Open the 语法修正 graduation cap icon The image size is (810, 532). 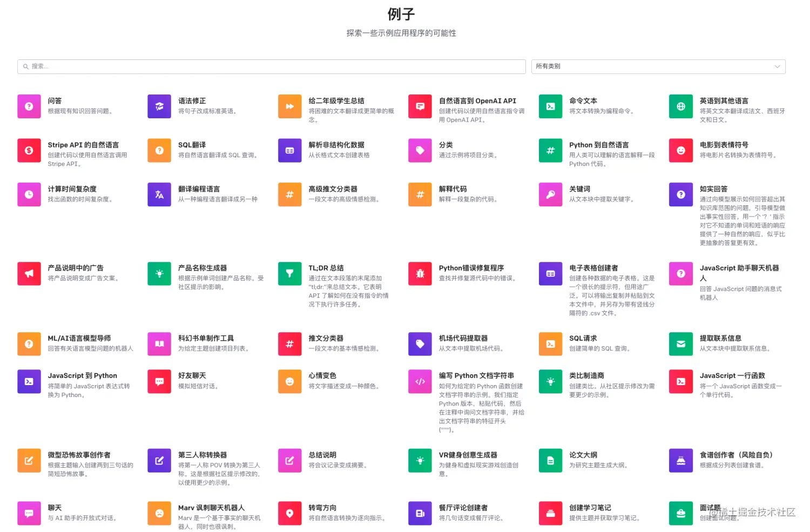pyautogui.click(x=159, y=106)
